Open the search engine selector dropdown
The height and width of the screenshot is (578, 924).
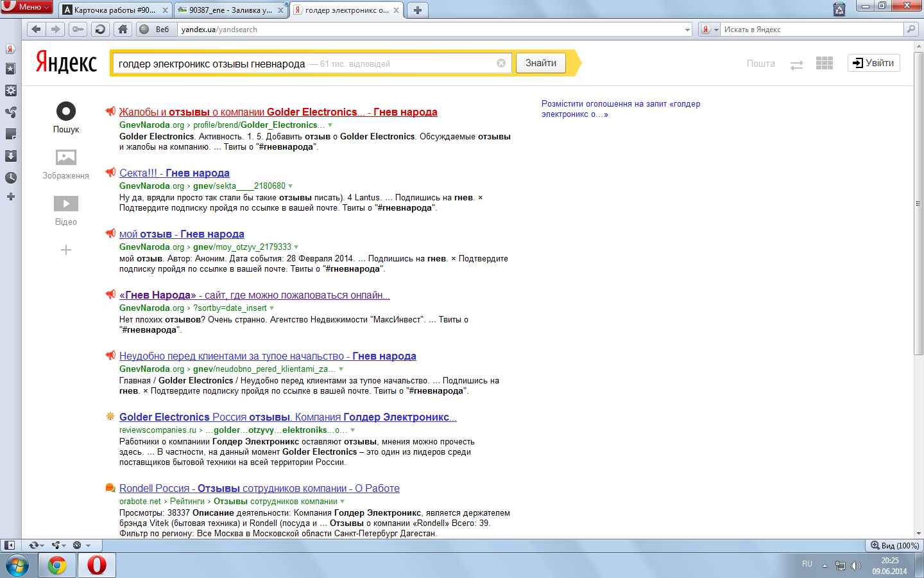[x=710, y=30]
